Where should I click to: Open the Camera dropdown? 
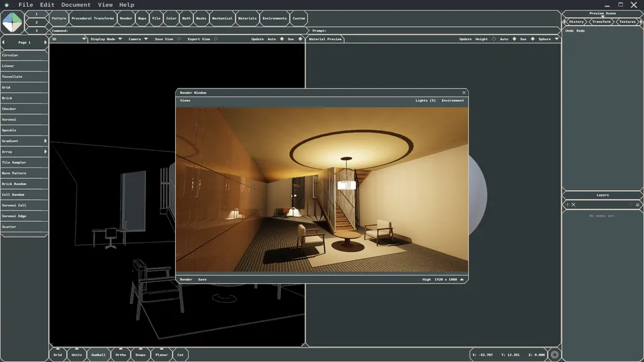point(146,39)
